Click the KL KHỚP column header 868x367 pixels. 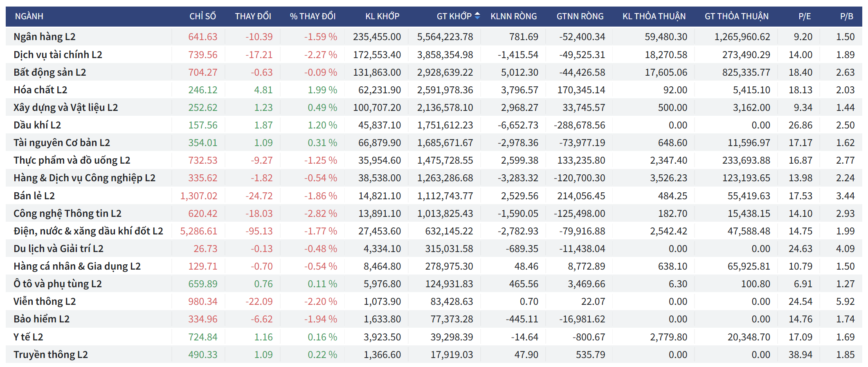382,16
